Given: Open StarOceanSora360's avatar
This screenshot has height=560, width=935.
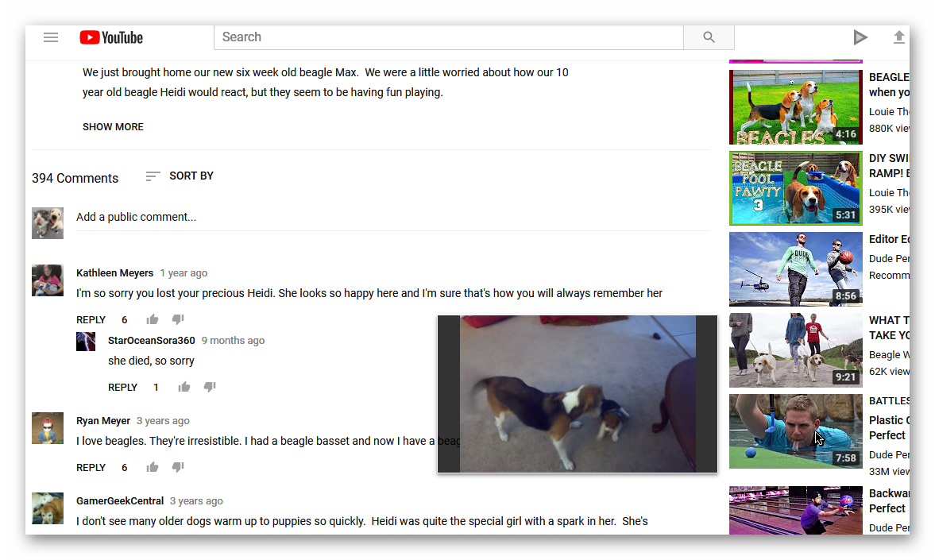Looking at the screenshot, I should pos(86,341).
